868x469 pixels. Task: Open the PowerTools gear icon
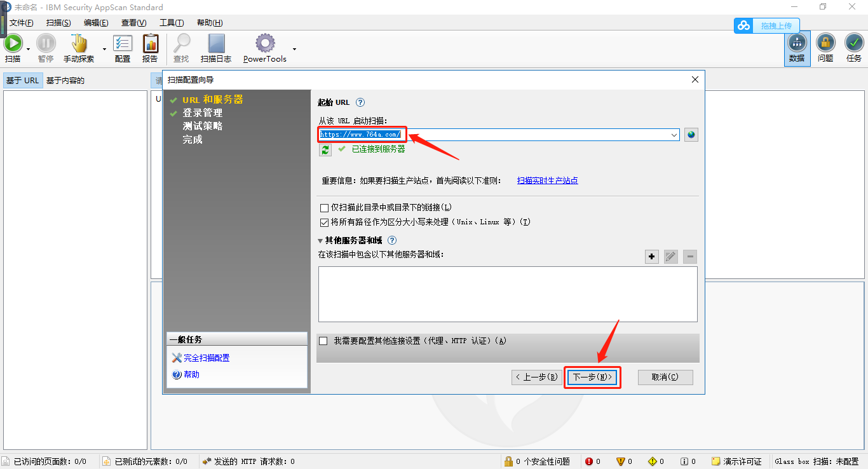(265, 43)
